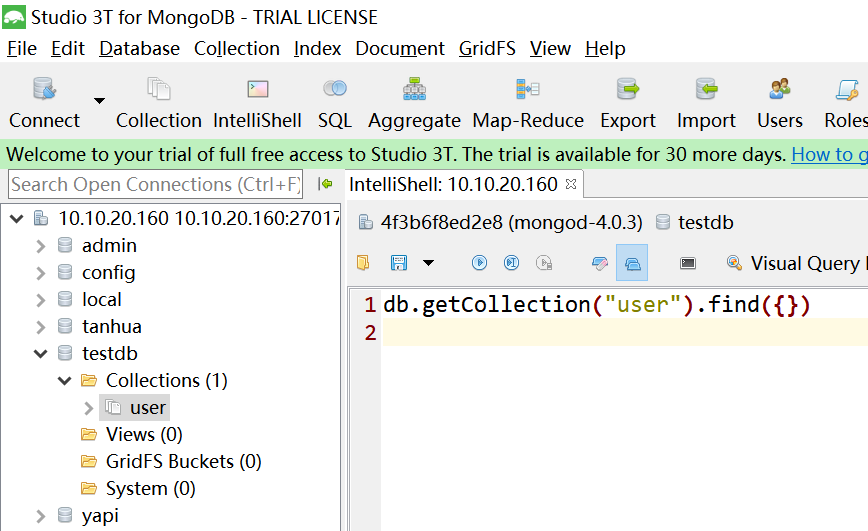Collapse the 10.10.20.160 connection node
Viewport: 868px width, 531px height.
17,219
